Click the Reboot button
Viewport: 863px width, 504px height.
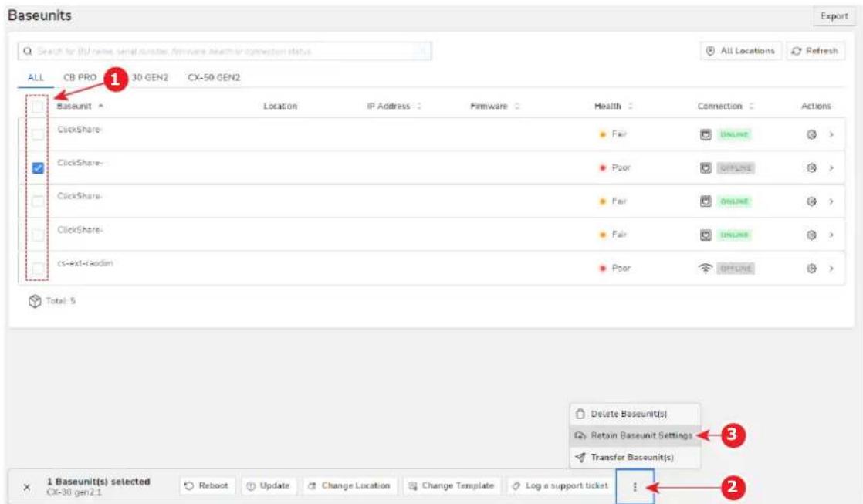click(206, 485)
